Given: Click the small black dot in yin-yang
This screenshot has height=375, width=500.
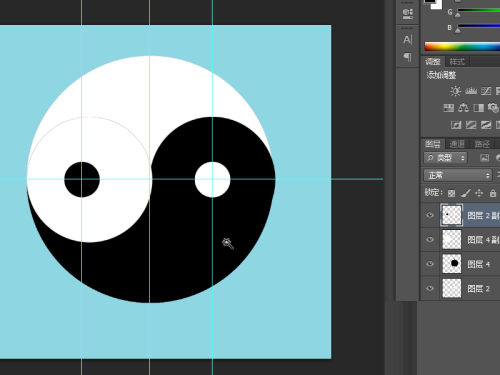Looking at the screenshot, I should click(x=82, y=179).
